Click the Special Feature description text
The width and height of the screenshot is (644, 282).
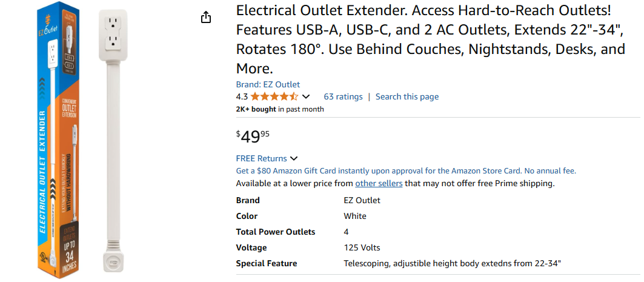click(x=452, y=263)
